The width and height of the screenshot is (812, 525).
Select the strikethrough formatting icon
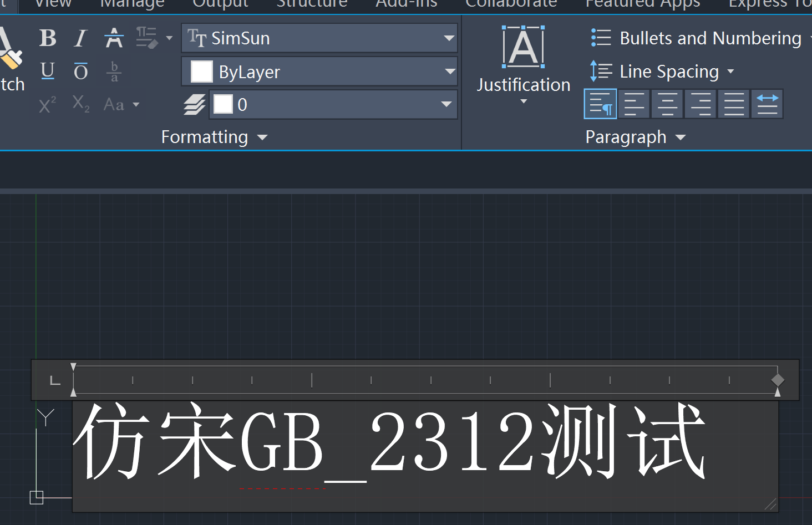114,38
